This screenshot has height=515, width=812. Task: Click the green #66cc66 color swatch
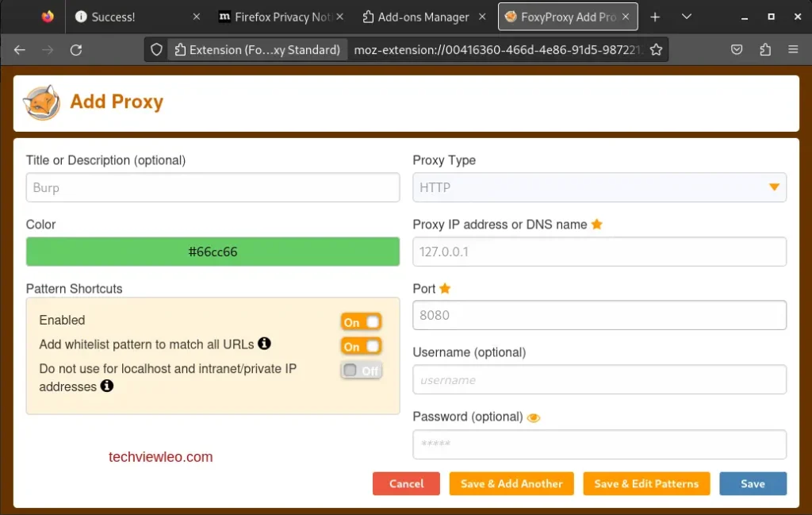(212, 252)
